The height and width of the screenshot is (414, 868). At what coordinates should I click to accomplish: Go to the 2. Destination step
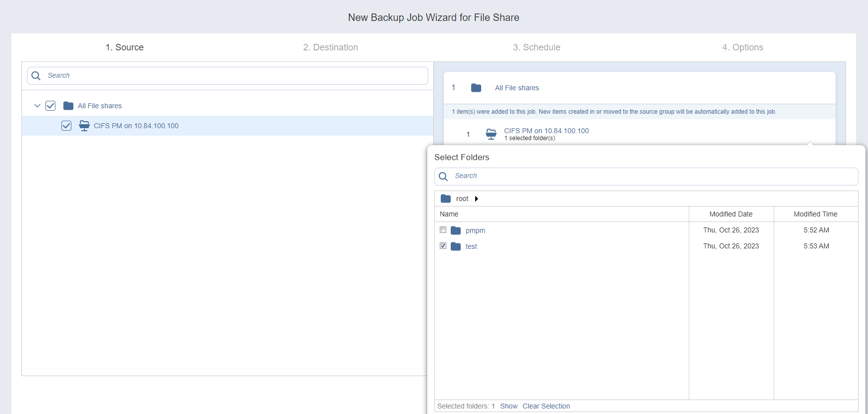click(x=330, y=47)
